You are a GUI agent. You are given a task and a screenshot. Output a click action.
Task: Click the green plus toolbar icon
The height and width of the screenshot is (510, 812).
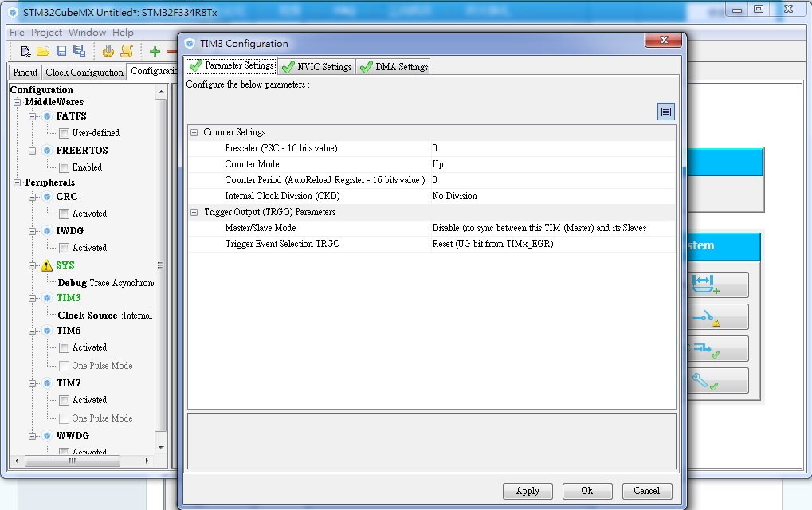pos(155,51)
